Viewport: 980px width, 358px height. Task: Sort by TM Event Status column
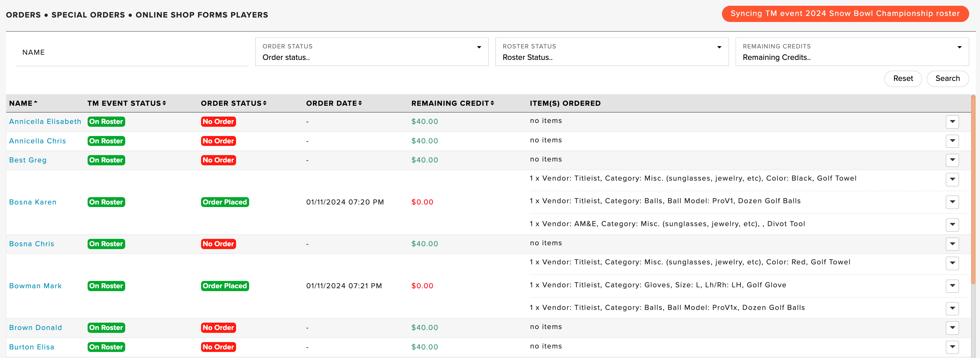[127, 103]
